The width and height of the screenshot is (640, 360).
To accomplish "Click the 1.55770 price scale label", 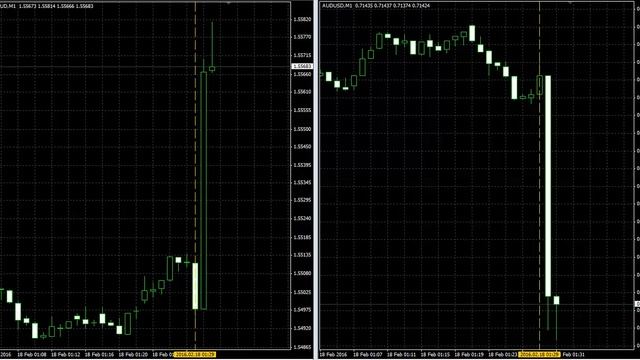I will (x=302, y=37).
